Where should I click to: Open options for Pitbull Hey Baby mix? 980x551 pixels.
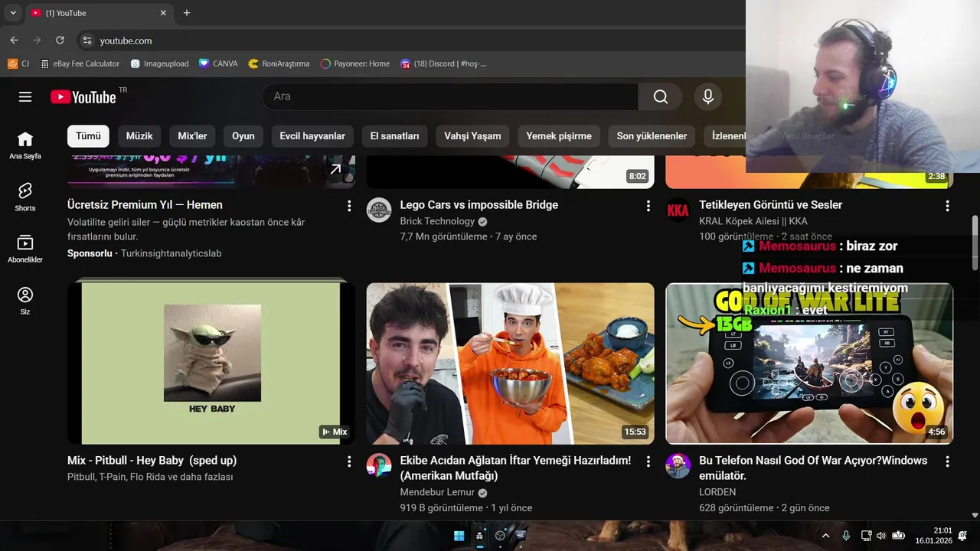coord(349,461)
